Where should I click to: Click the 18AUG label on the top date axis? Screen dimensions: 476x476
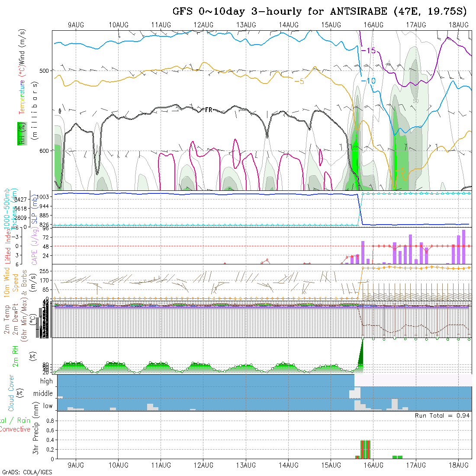[x=459, y=25]
